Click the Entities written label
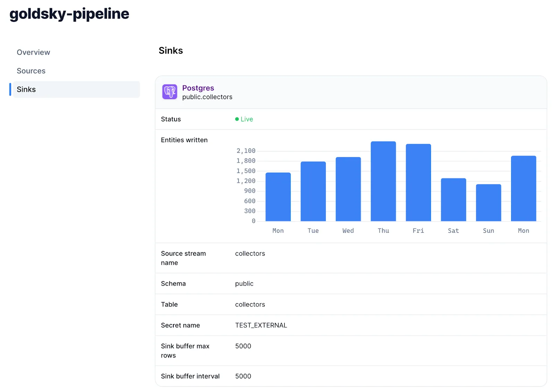This screenshot has width=557, height=392. pos(184,140)
